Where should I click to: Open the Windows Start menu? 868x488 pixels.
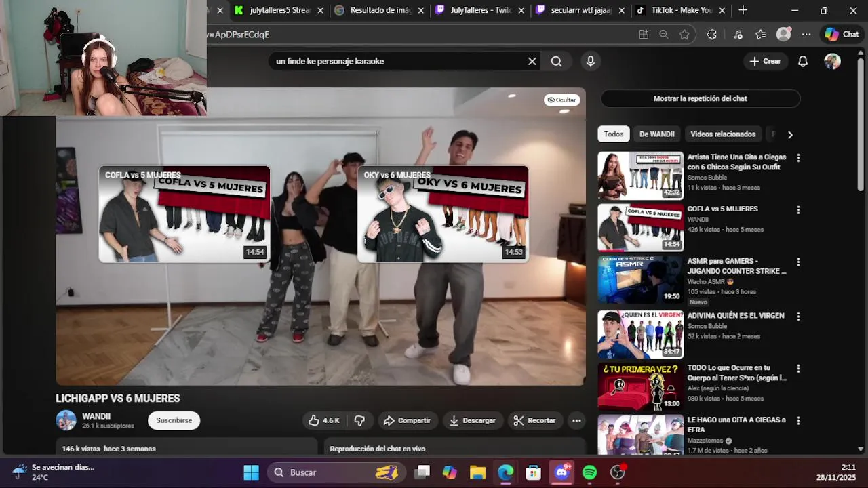[x=251, y=472]
